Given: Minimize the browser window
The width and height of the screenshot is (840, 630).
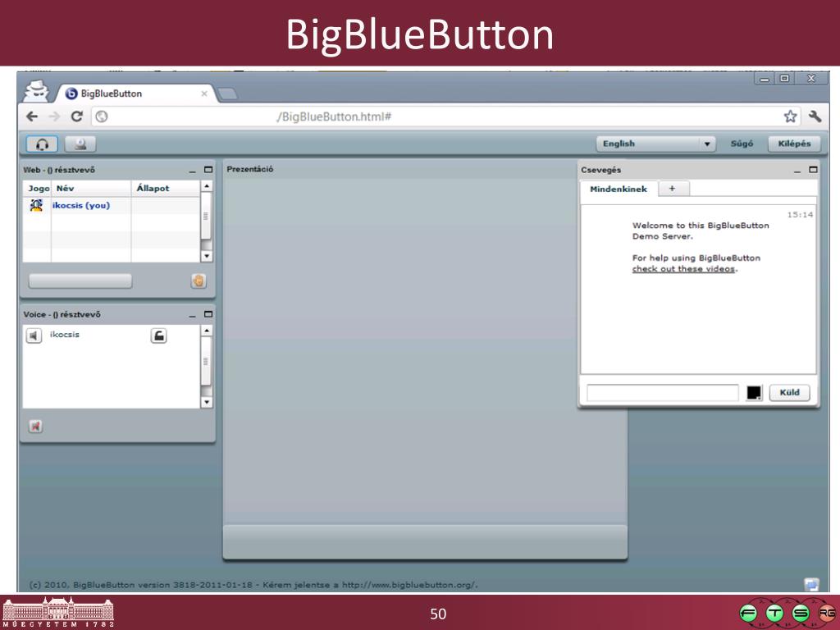Looking at the screenshot, I should (765, 79).
